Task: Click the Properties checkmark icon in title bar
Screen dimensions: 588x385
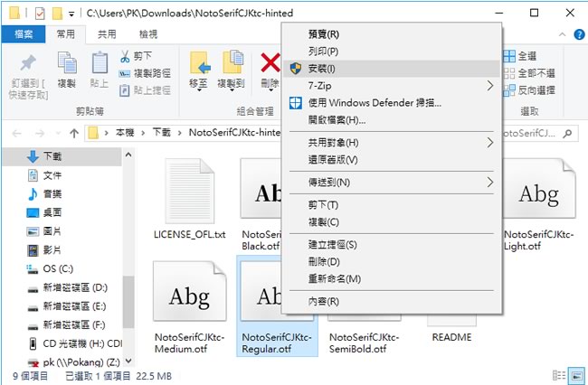Action: [x=40, y=14]
